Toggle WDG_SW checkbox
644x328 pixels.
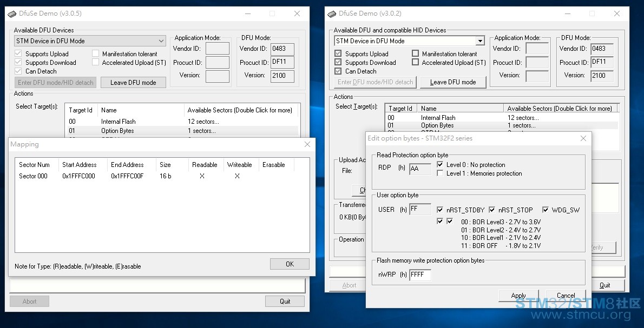pyautogui.click(x=546, y=210)
